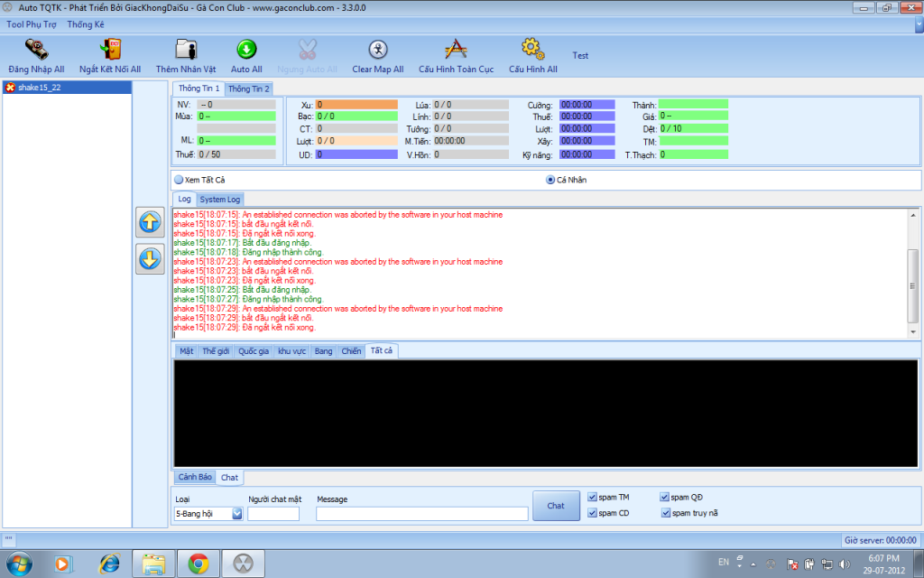
Task: Toggle the spam CD checkbox
Action: click(x=592, y=513)
